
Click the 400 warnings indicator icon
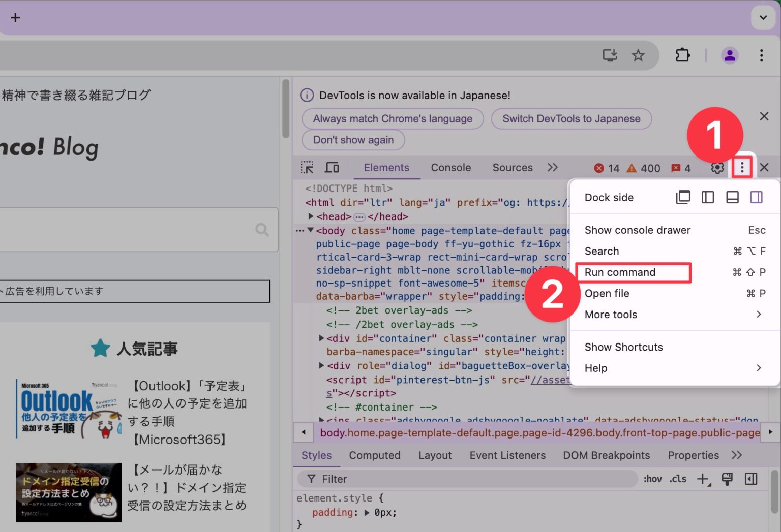631,168
